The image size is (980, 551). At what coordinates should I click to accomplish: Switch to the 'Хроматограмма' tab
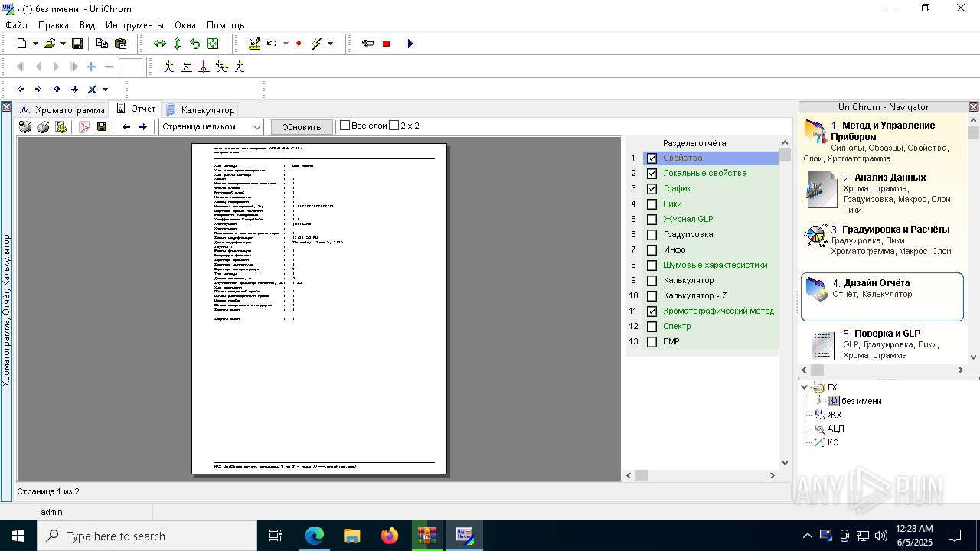click(x=62, y=109)
